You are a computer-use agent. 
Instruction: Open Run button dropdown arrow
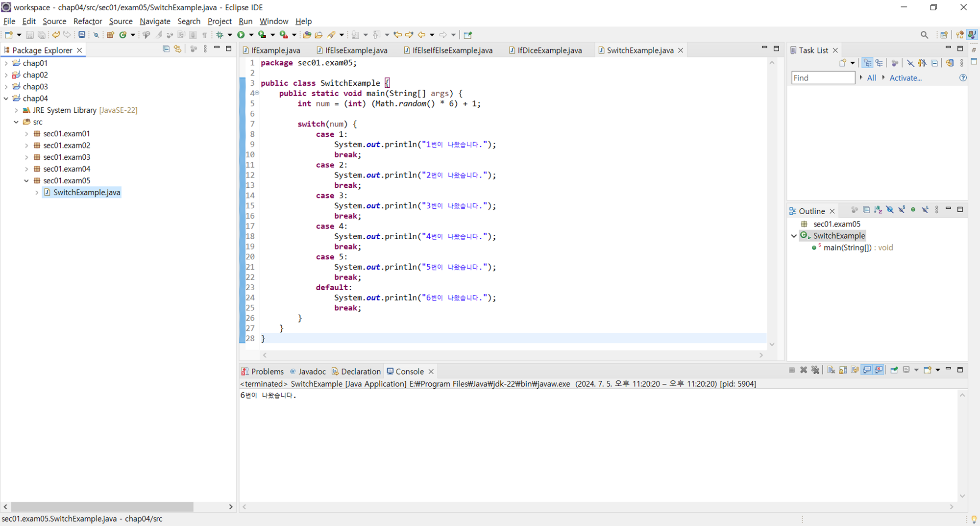coord(251,35)
